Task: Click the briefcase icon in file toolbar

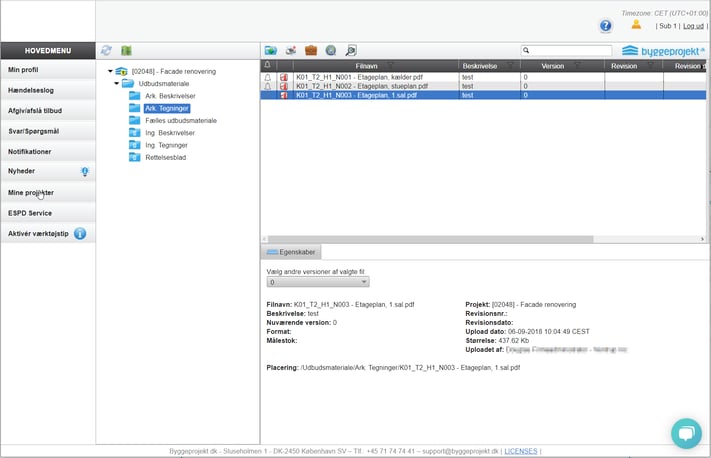Action: (310, 50)
